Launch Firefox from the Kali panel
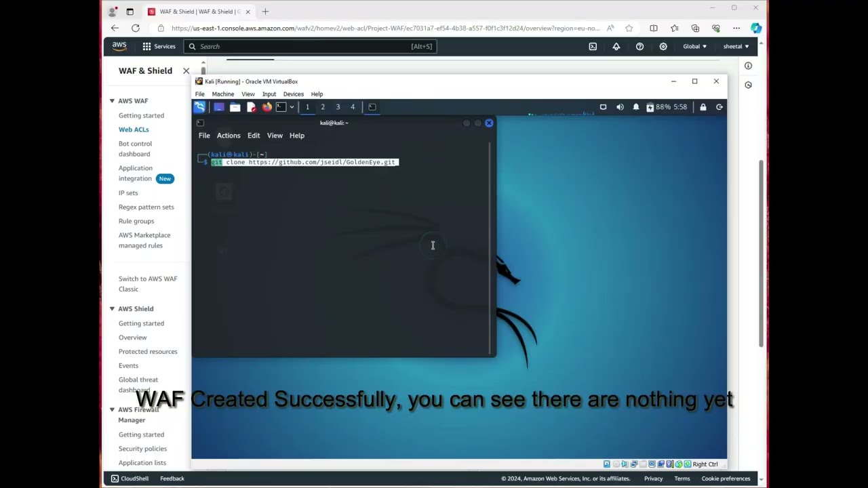Viewport: 868px width, 488px height. pyautogui.click(x=267, y=107)
